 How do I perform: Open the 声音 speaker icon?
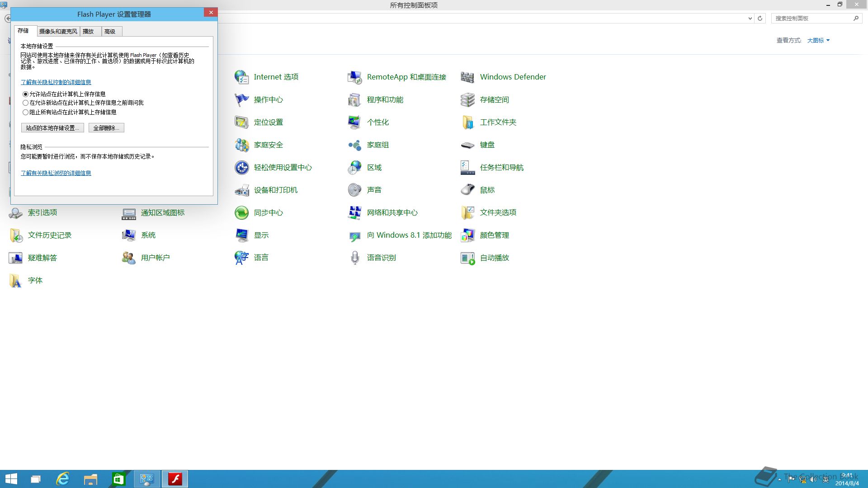pos(355,190)
